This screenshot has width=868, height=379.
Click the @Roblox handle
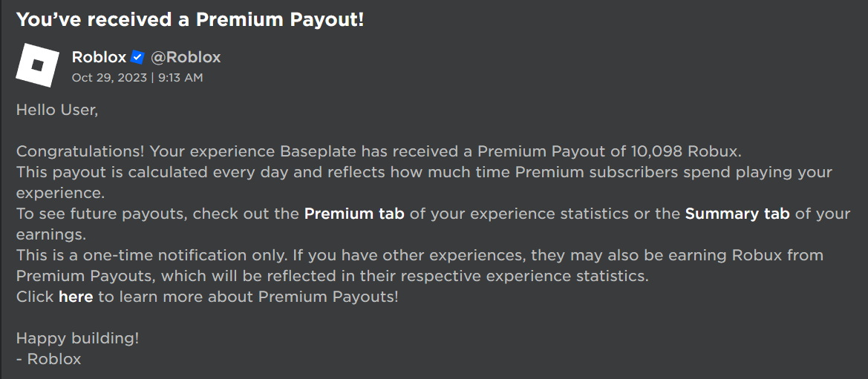tap(186, 58)
